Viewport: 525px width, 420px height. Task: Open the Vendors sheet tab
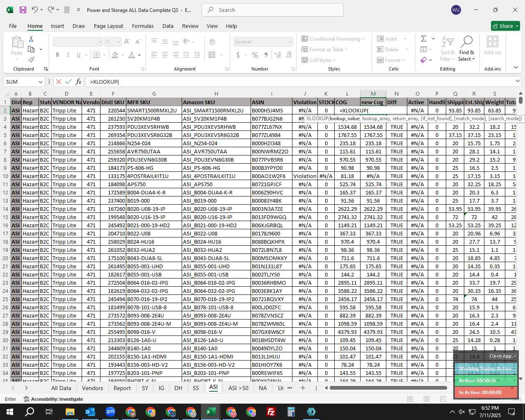pyautogui.click(x=92, y=388)
